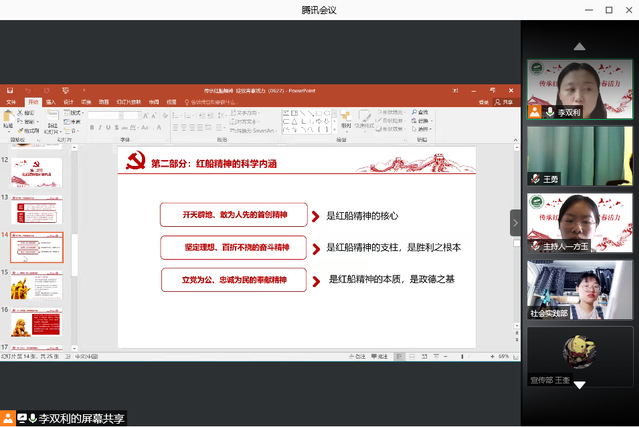Collapse the participant video side panel
This screenshot has height=427, width=639.
516,222
